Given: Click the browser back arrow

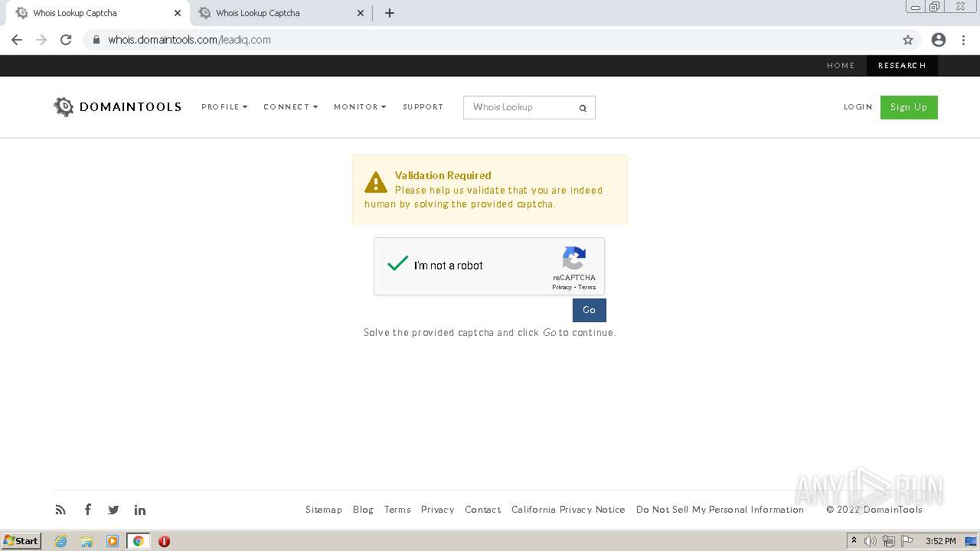Looking at the screenshot, I should (17, 40).
